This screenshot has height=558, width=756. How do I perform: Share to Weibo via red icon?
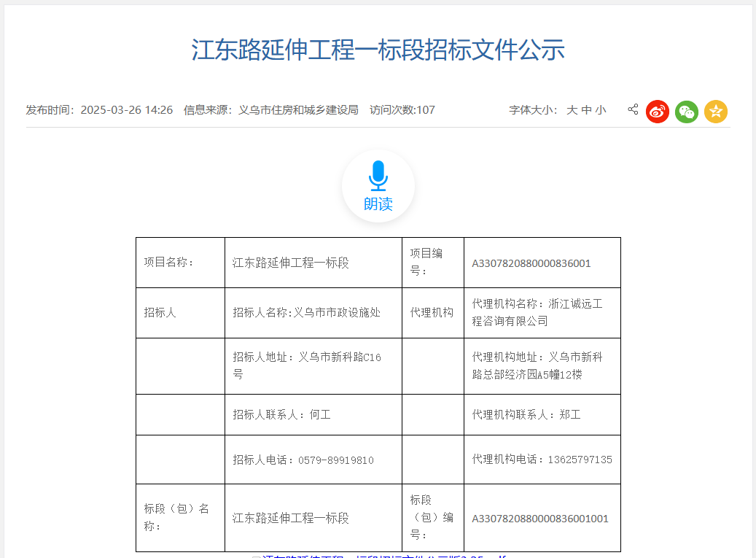tap(658, 112)
